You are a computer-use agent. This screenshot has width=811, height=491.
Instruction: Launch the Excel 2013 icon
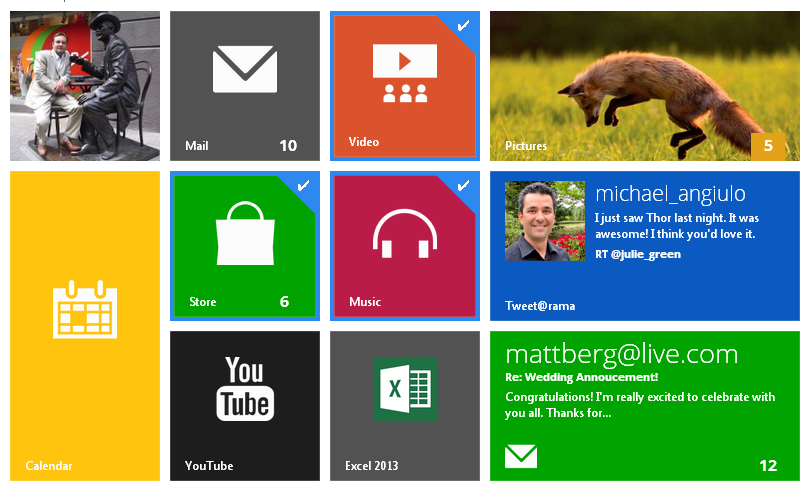coord(404,389)
